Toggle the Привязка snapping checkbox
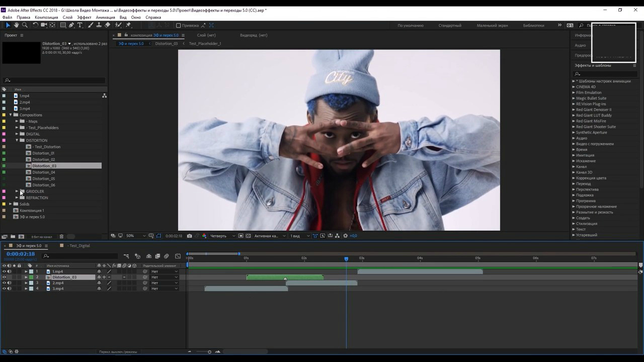The image size is (644, 362). coord(178,26)
